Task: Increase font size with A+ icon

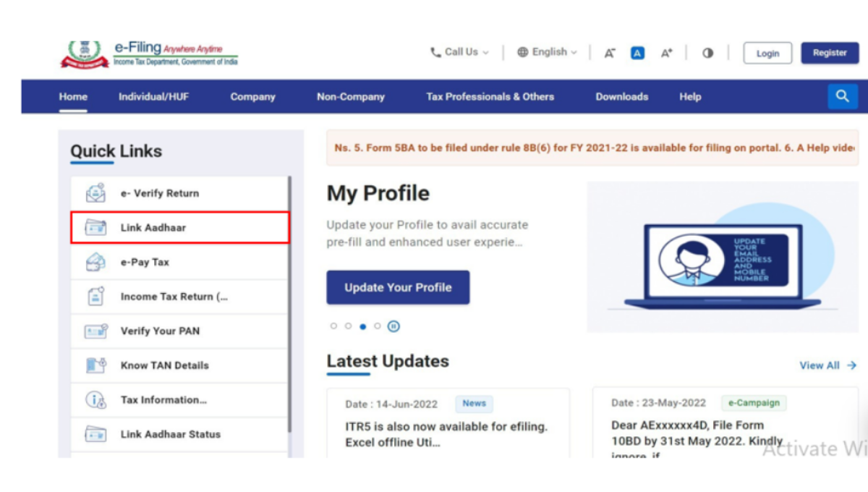Action: [x=666, y=53]
